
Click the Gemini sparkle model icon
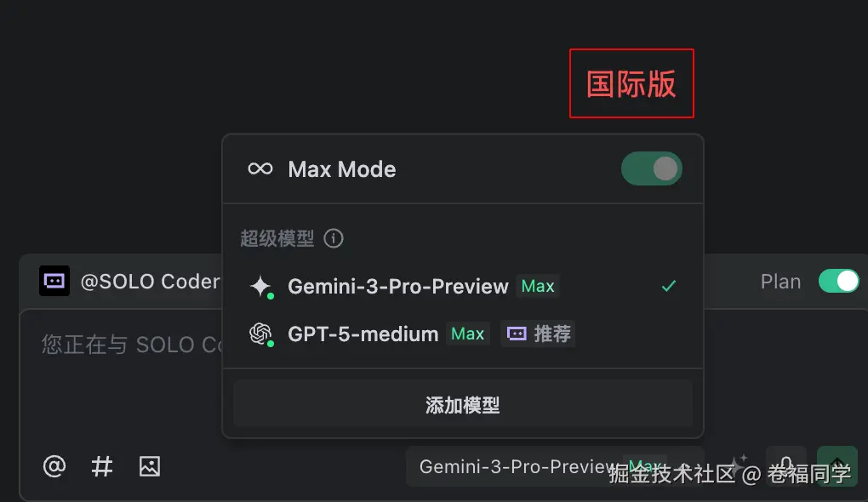click(260, 287)
